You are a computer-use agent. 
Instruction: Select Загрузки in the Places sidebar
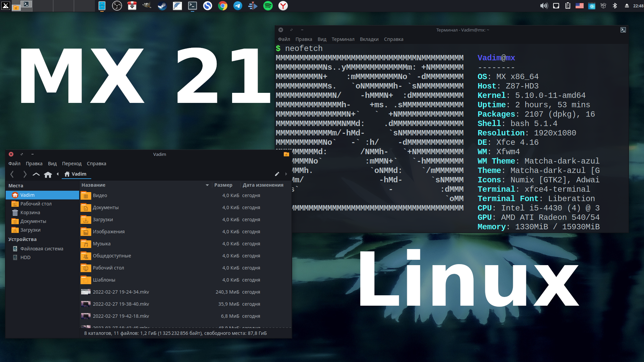point(43,230)
